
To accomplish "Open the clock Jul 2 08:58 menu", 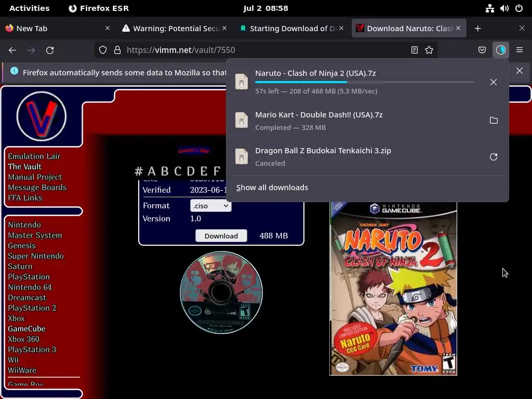I will point(265,8).
